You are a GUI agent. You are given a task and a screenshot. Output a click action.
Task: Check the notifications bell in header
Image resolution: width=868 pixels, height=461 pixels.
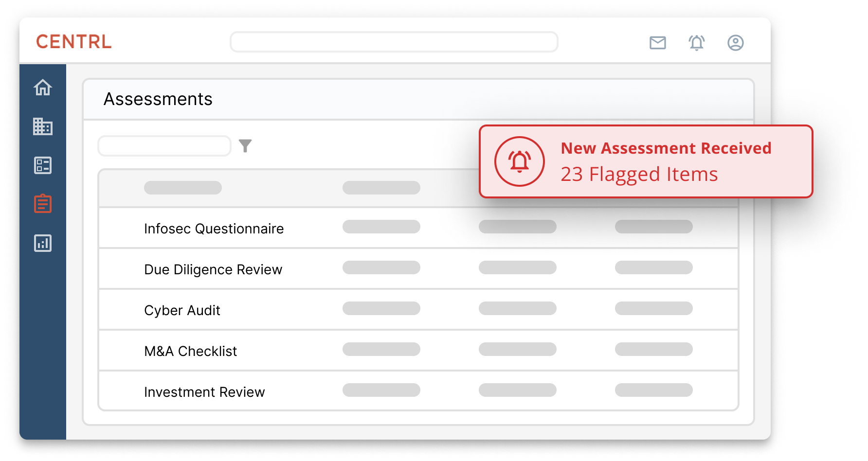pyautogui.click(x=696, y=43)
